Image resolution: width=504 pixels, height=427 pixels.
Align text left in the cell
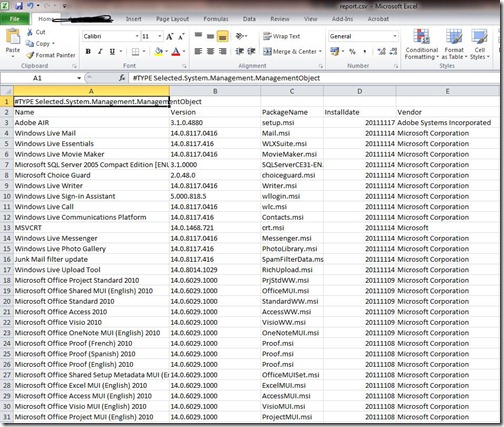(198, 51)
